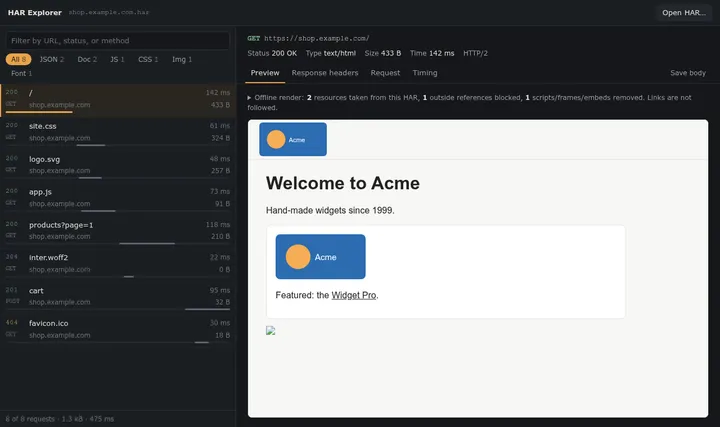
Task: Select the All 8 filter chip
Action: [x=18, y=59]
